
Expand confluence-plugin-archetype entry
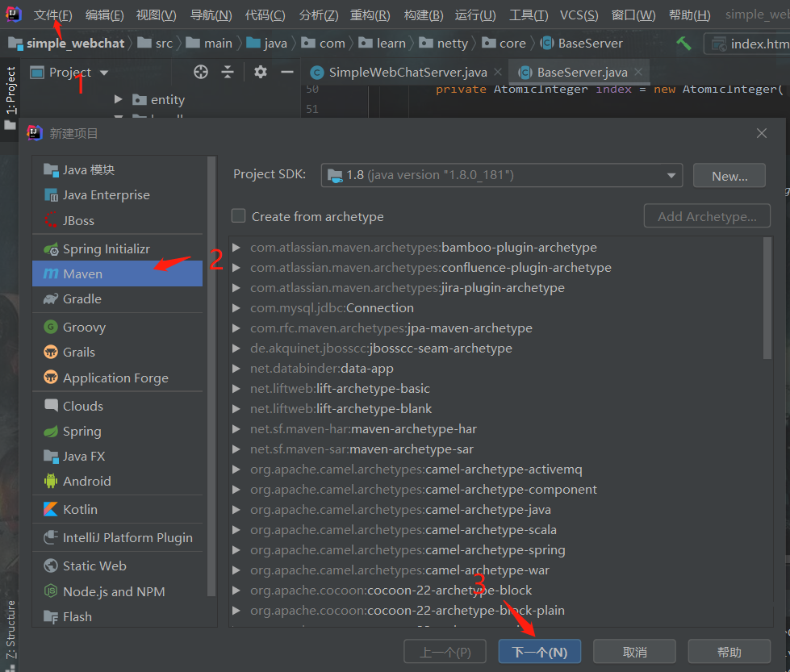coord(236,268)
